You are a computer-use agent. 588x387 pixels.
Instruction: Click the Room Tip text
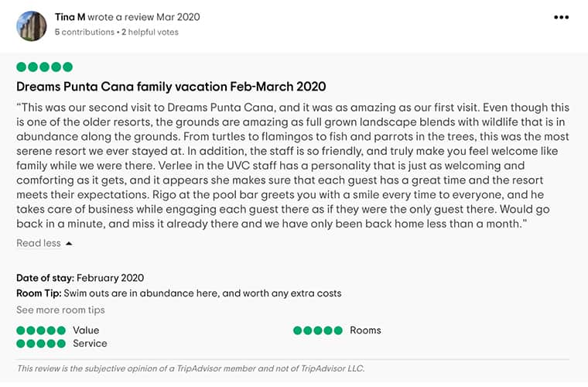point(178,293)
